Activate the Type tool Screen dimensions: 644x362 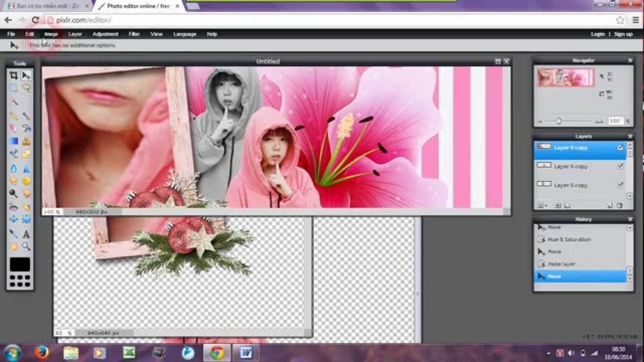(26, 233)
